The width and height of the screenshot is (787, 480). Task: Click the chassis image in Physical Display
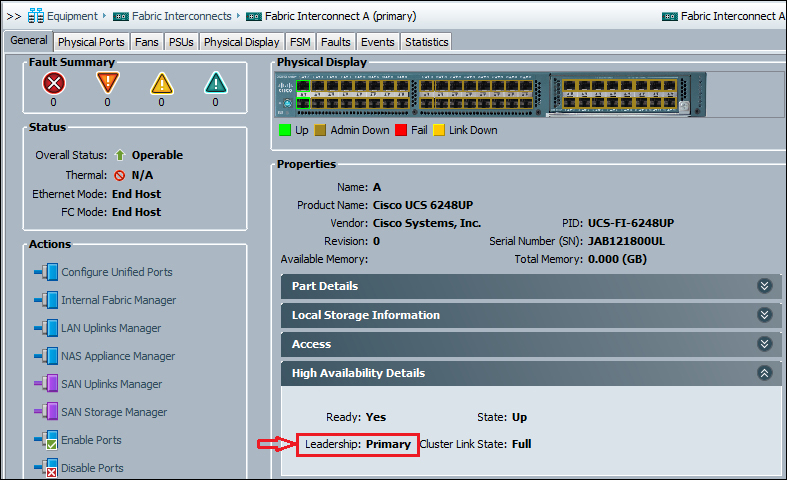click(490, 94)
